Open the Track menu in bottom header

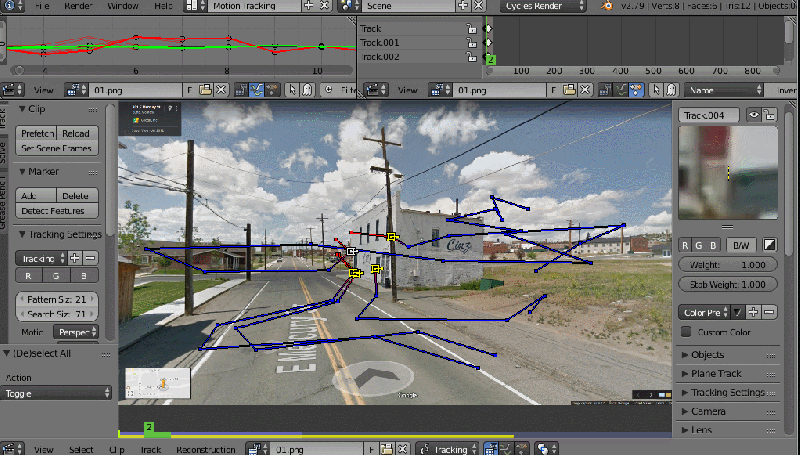151,449
